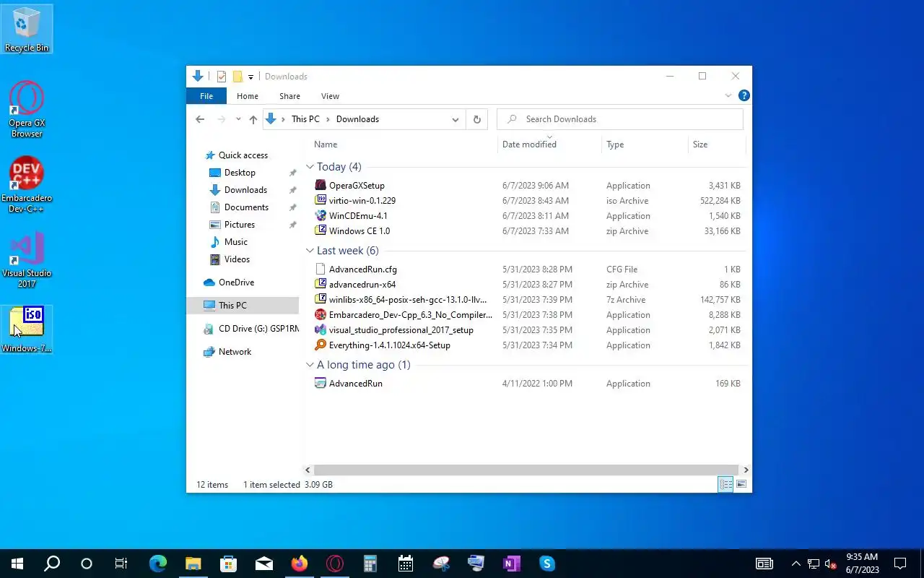
Task: Open Customize Quick Access Toolbar dropdown
Action: coord(250,77)
